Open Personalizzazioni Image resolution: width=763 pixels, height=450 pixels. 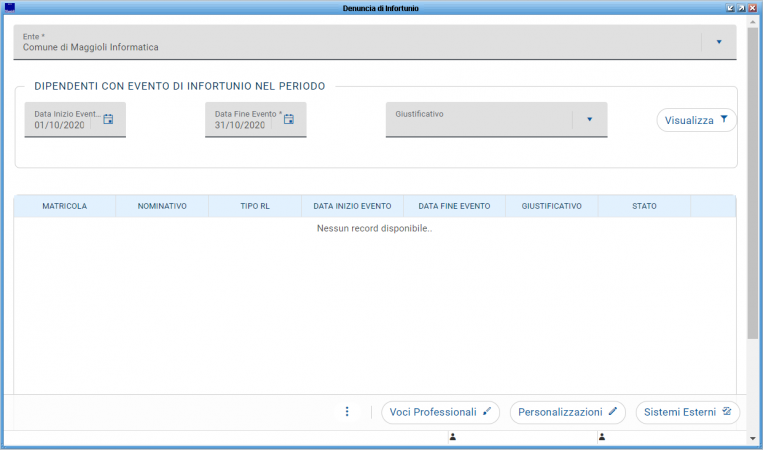[567, 413]
